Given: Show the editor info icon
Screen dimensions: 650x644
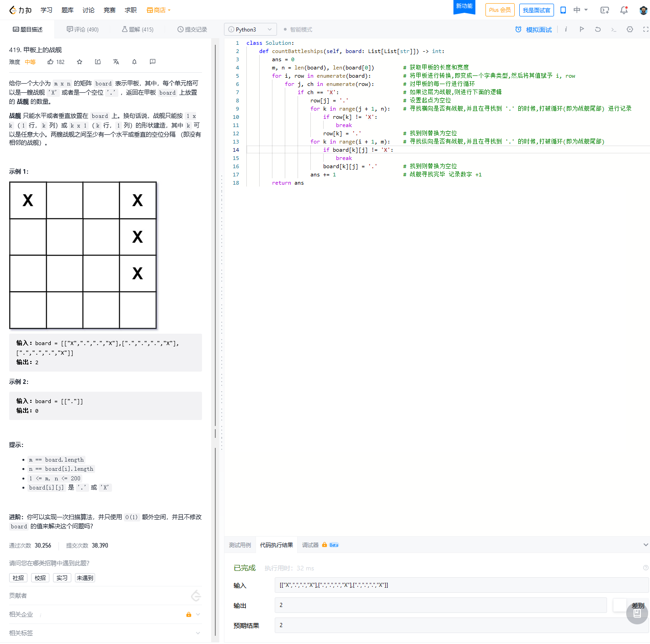Looking at the screenshot, I should coord(566,29).
